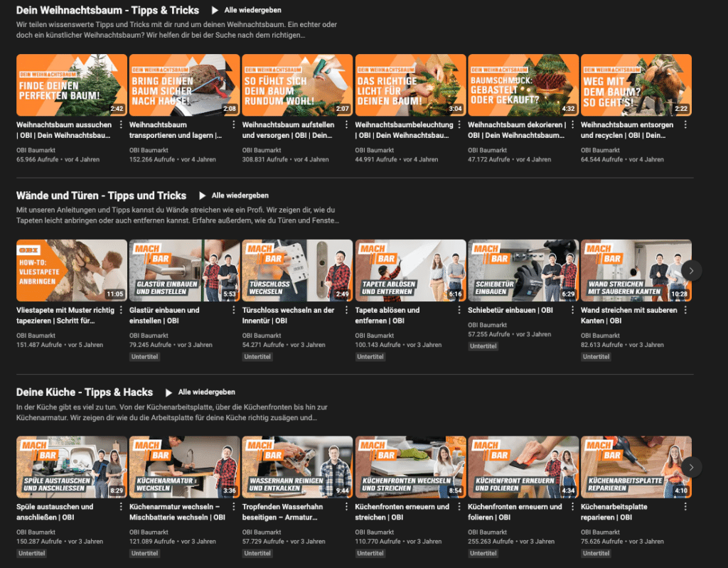Open options menu for Schiebetür einbauen video
This screenshot has height=568, width=728.
[x=572, y=310]
